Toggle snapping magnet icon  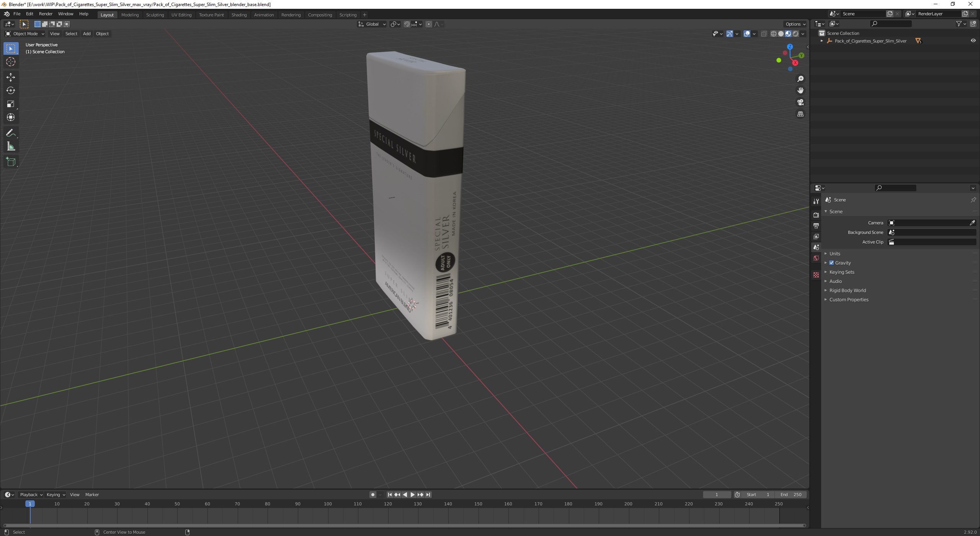(407, 24)
